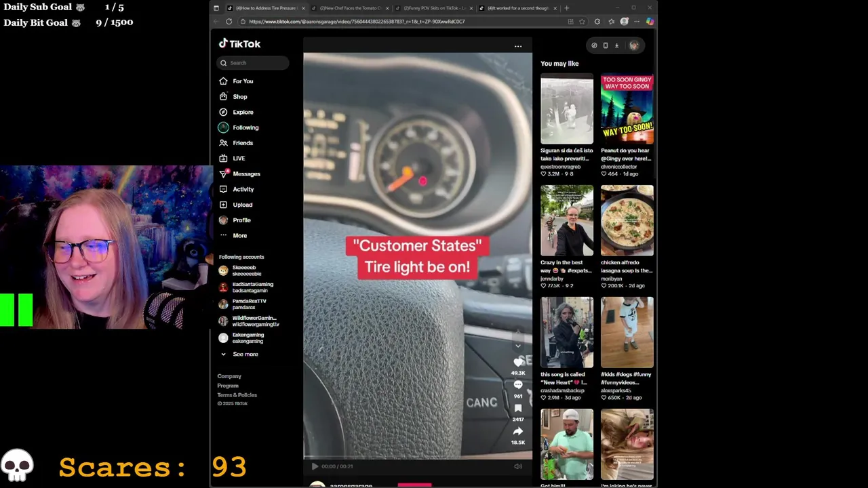Click the browser address bar URL
Image resolution: width=868 pixels, height=488 pixels.
[x=357, y=22]
